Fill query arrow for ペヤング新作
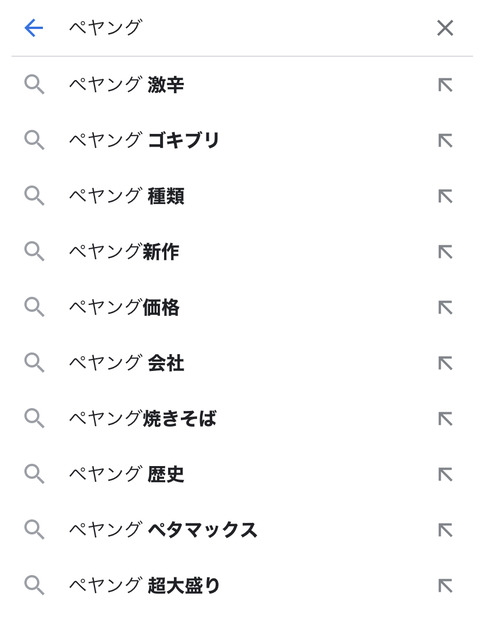The width and height of the screenshot is (480, 622). tap(445, 251)
